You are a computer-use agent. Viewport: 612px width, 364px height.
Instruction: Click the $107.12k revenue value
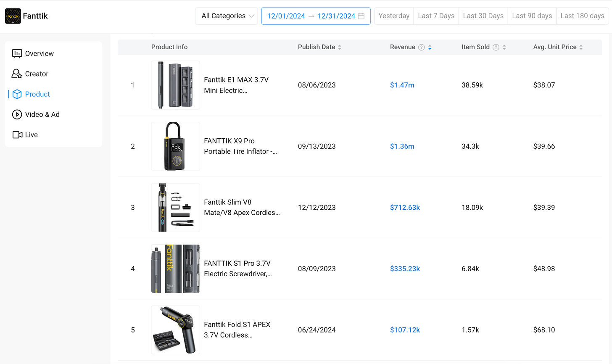point(405,330)
